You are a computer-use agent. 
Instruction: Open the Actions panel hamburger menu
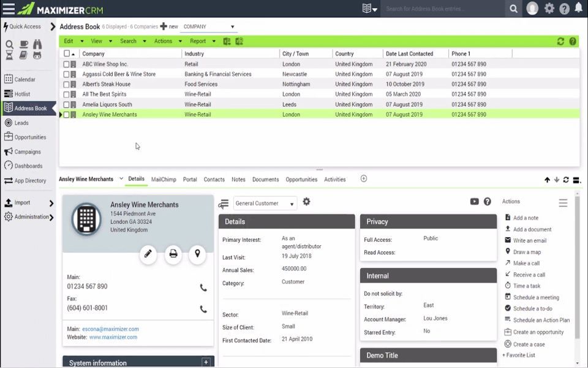click(x=563, y=203)
